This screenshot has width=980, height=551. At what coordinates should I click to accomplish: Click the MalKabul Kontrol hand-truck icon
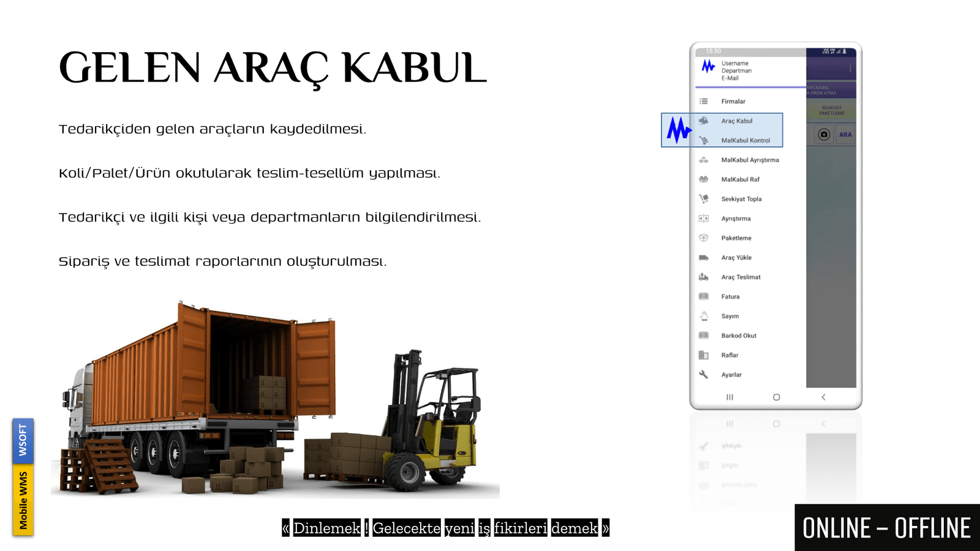pyautogui.click(x=704, y=141)
